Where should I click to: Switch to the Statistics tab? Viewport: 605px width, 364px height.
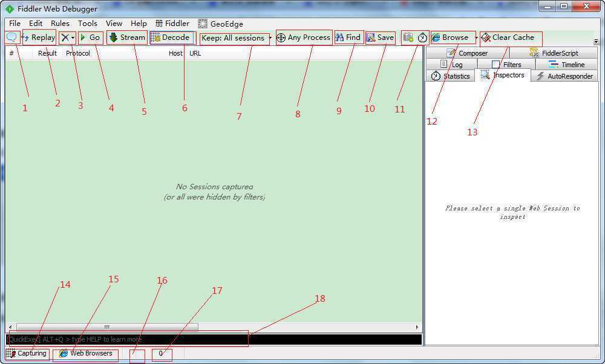click(x=450, y=76)
